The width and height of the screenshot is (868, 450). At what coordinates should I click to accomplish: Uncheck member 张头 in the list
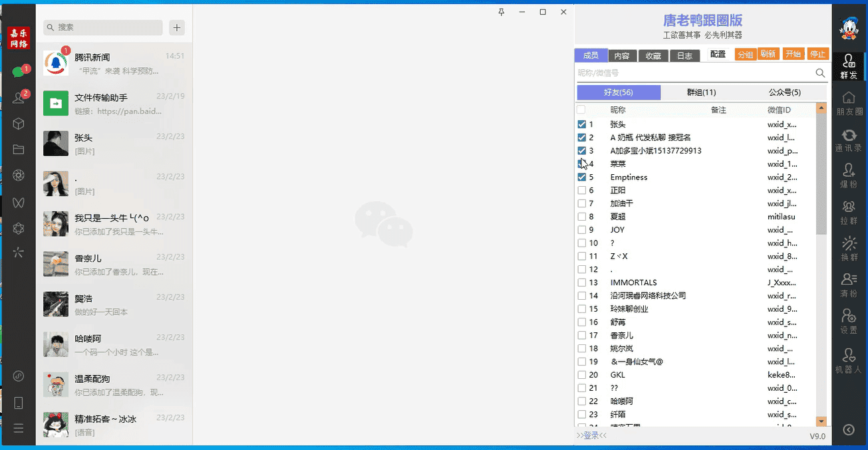coord(581,124)
